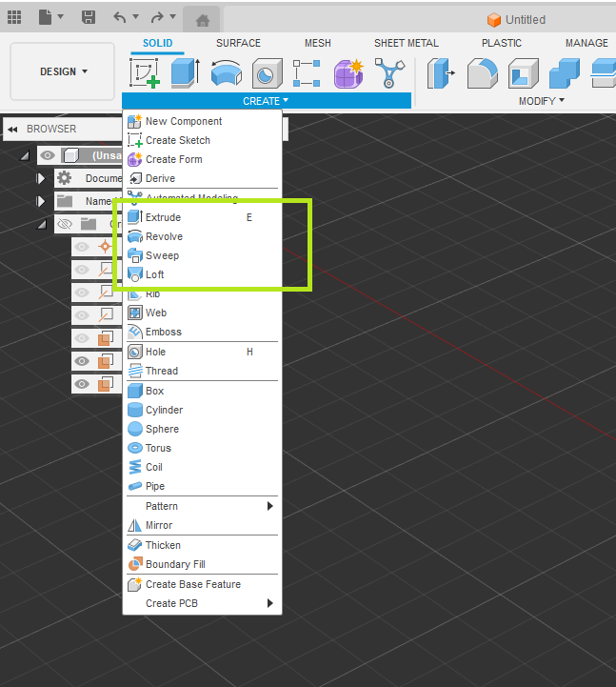The width and height of the screenshot is (616, 687).
Task: Choose Coil from the menu
Action: coord(202,467)
